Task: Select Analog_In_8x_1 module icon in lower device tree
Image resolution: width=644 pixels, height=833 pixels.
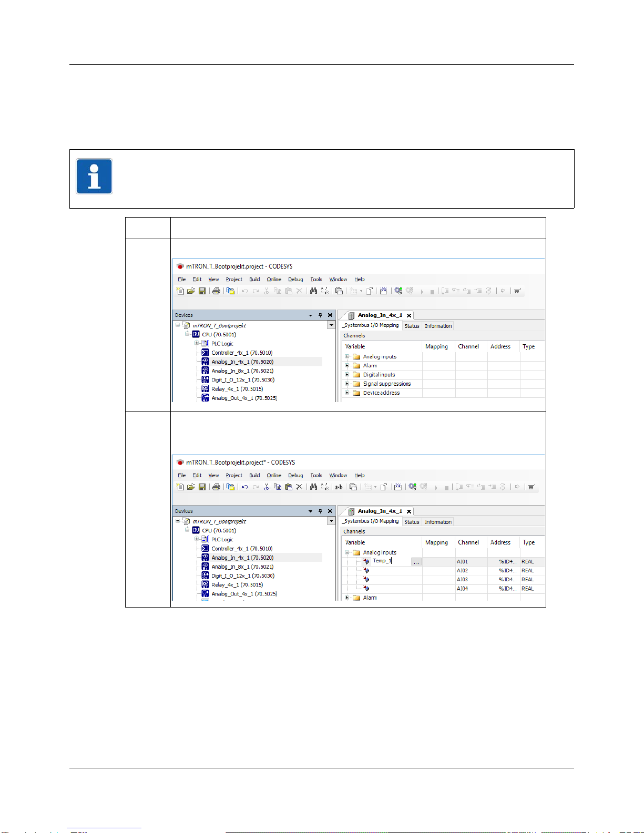Action: [x=205, y=567]
